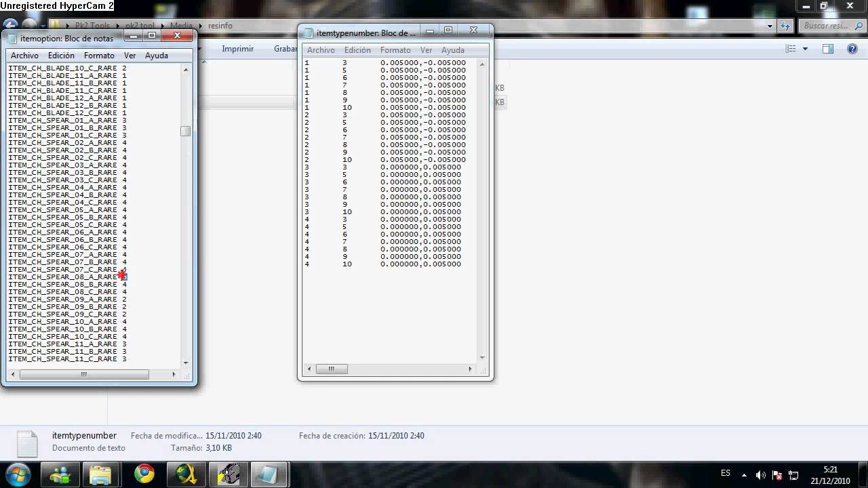This screenshot has height=488, width=868.
Task: Click Explorer back navigation arrow
Action: pos(10,26)
